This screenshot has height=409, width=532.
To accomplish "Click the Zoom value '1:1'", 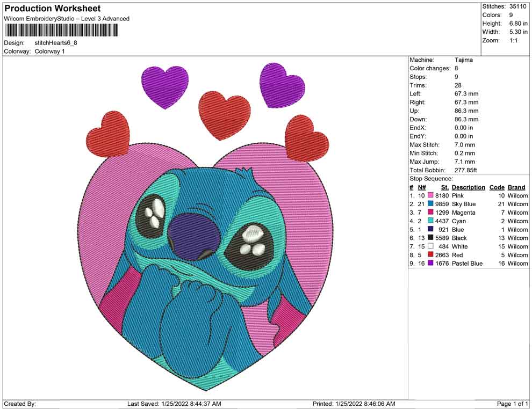I will tap(513, 40).
